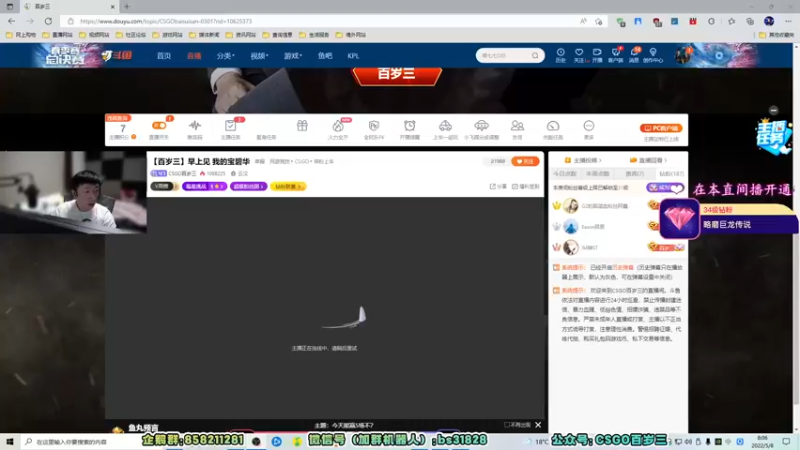Screen dimensions: 800x450
Task: Expand the 分类 dropdown menu
Action: tap(225, 56)
